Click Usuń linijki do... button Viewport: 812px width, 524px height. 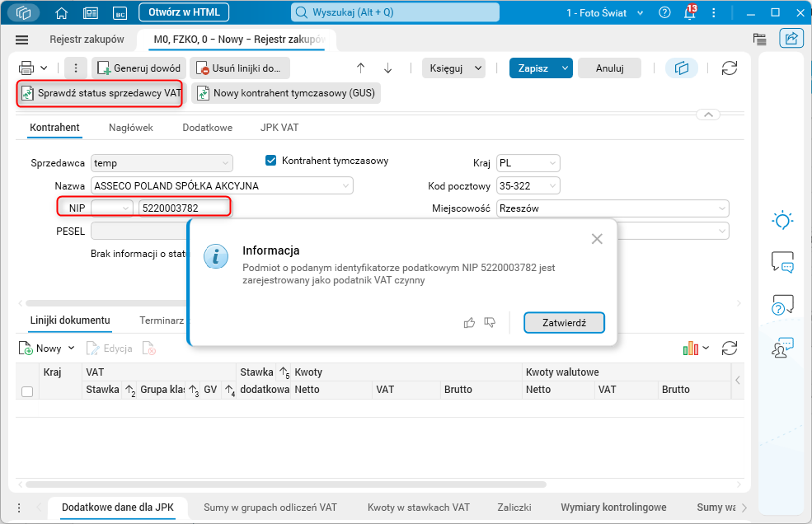tap(240, 68)
